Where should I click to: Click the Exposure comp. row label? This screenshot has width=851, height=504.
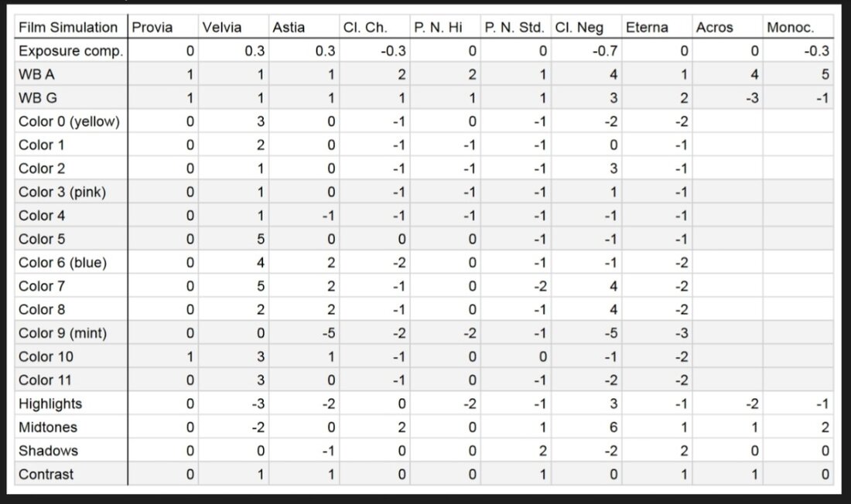[x=70, y=51]
